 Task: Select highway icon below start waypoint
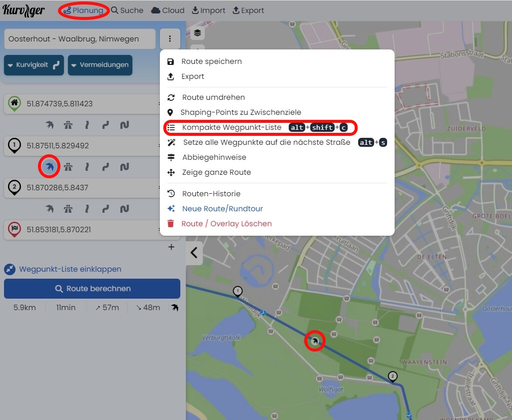(x=68, y=125)
